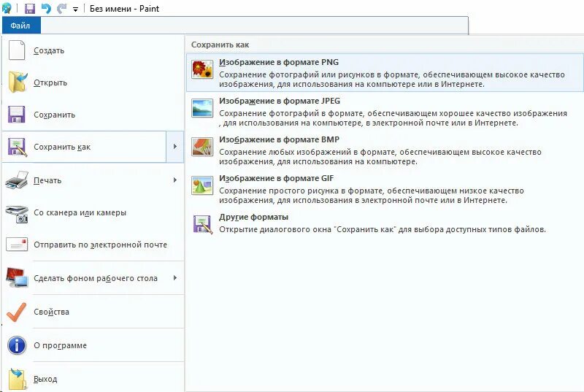This screenshot has height=392, width=584.
Task: Open the О программе menu entry
Action: tap(93, 345)
